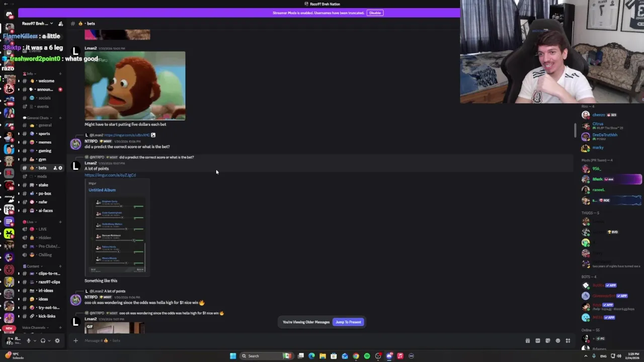Image resolution: width=644 pixels, height=362 pixels.
Task: Click the plus attach button in message box
Action: [x=75, y=341]
